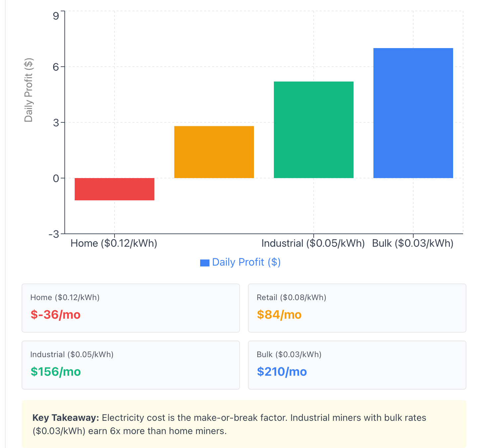Select the Industrial ($0.05/kWh) card title
Viewport: 480px width, 448px height.
coord(72,354)
